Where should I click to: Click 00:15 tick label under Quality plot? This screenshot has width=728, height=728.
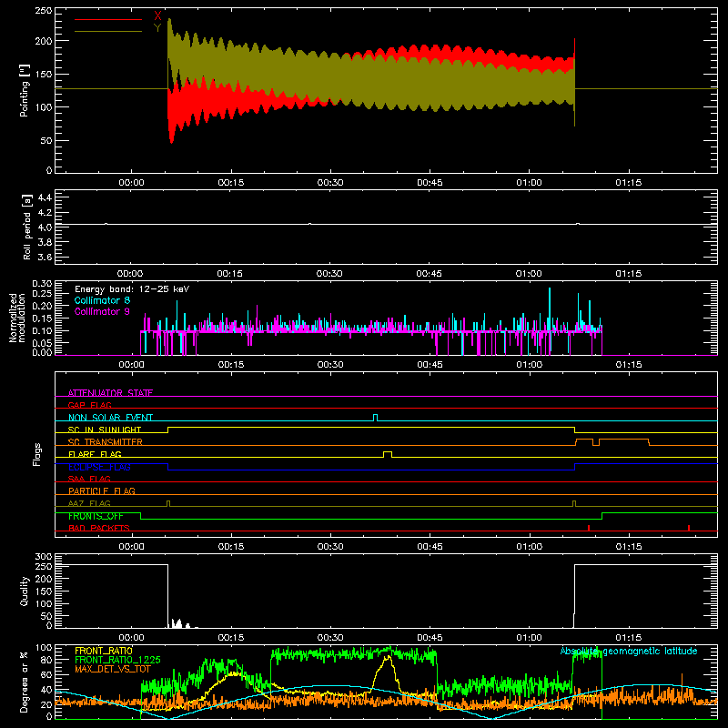(231, 638)
